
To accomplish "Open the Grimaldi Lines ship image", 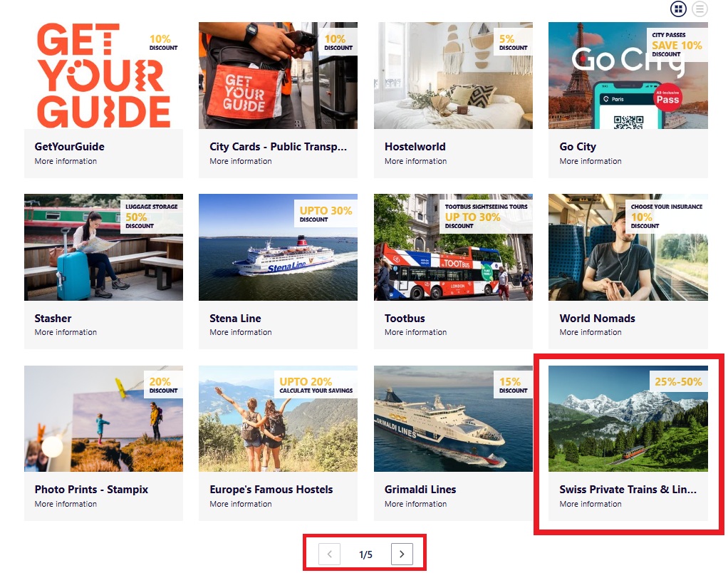I will tap(453, 418).
